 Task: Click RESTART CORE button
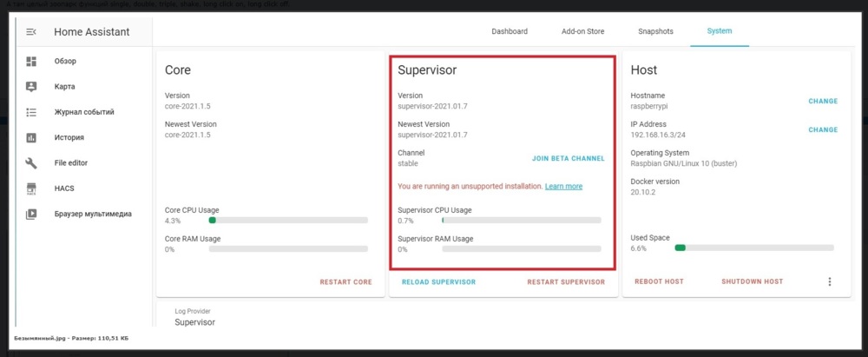[346, 282]
